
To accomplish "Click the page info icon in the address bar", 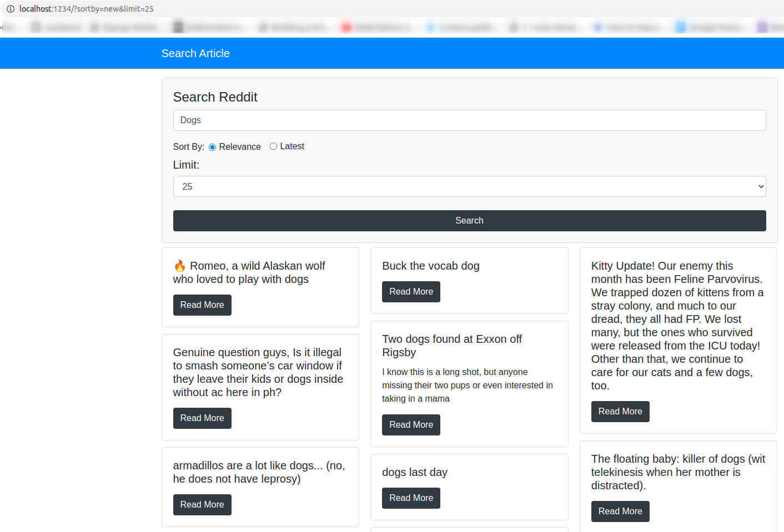I will pos(10,8).
